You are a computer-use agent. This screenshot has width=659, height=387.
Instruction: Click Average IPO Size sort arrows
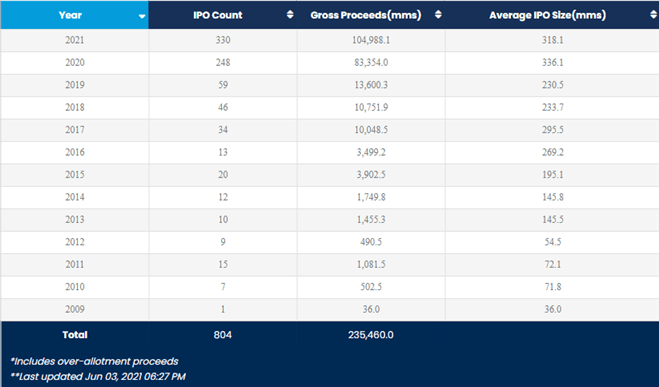(653, 15)
